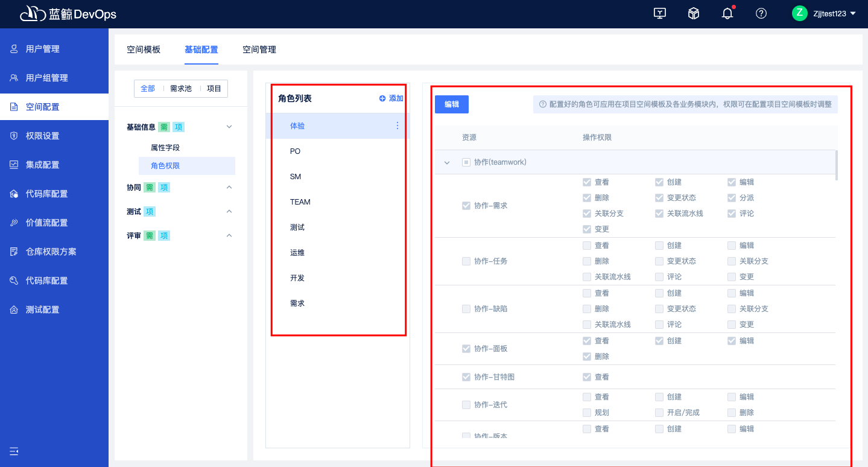
Task: Click the green Z user avatar
Action: point(800,13)
